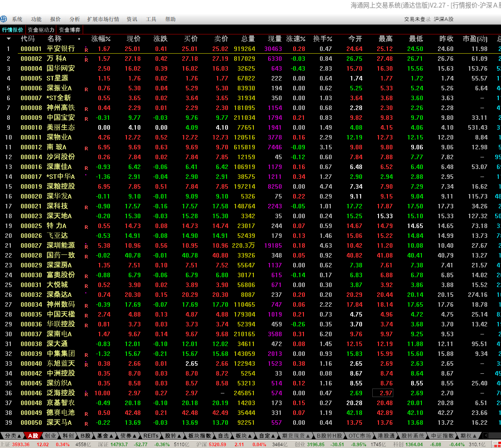
Task: Click the R marker on 深圳能源 row
Action: [x=86, y=246]
